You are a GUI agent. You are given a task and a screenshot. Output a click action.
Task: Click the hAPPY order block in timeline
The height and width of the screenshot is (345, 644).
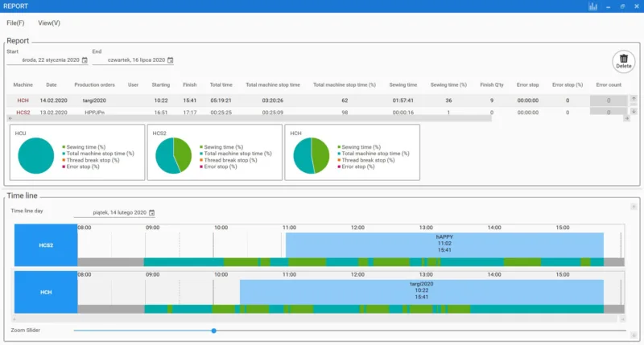(x=444, y=245)
